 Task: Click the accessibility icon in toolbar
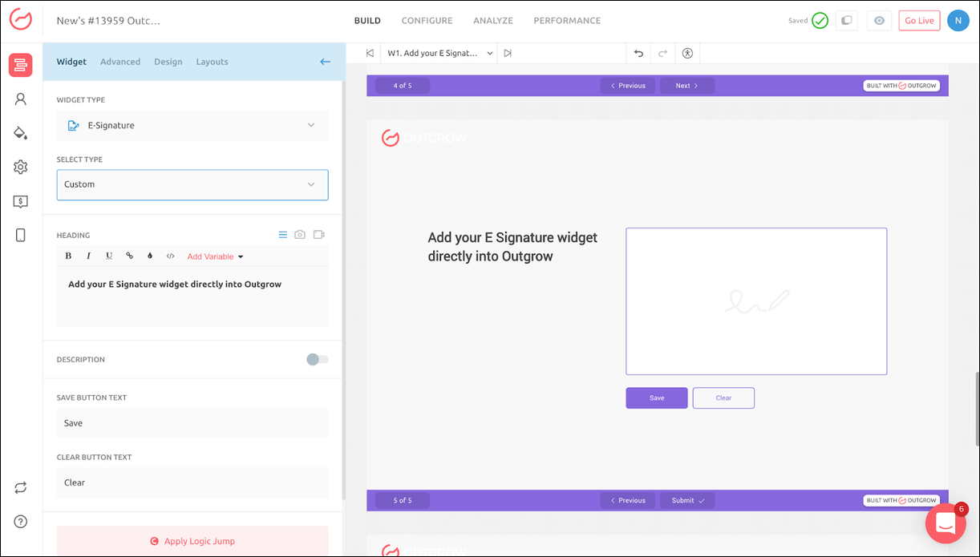(x=687, y=54)
